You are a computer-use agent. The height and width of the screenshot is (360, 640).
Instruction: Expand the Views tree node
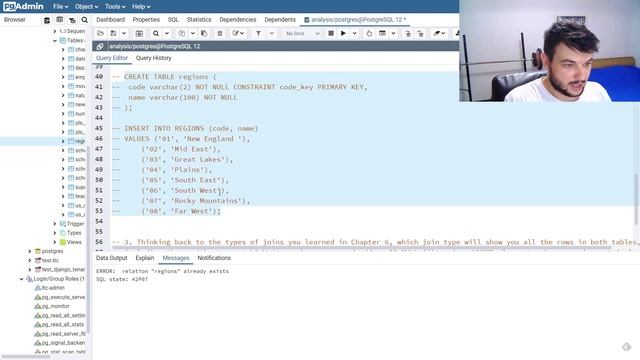pyautogui.click(x=55, y=242)
